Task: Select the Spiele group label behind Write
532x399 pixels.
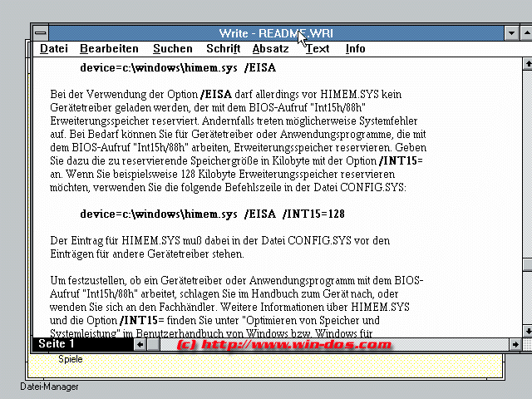Action: pos(70,360)
